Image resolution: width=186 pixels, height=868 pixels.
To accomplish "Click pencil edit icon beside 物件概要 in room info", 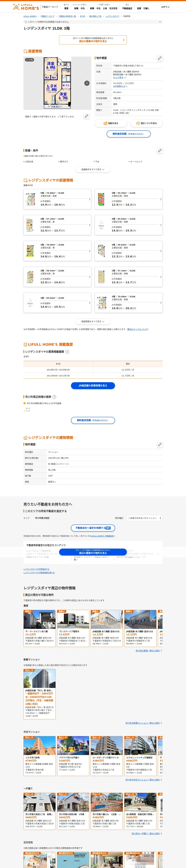I will coord(160,58).
